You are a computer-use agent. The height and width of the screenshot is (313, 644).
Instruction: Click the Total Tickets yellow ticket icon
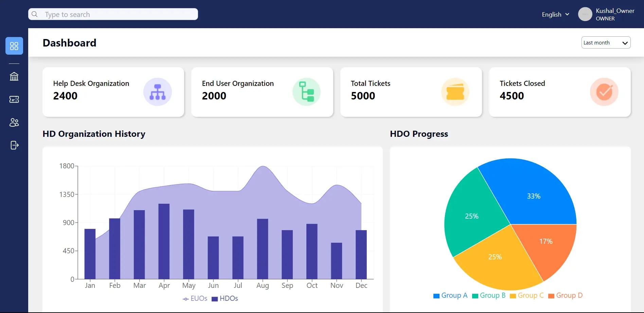[x=455, y=92]
